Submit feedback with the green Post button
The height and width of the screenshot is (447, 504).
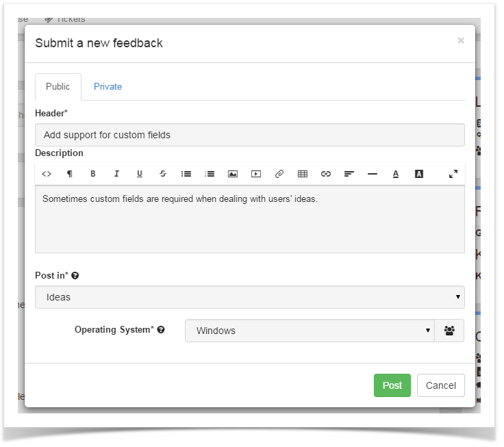coord(392,385)
